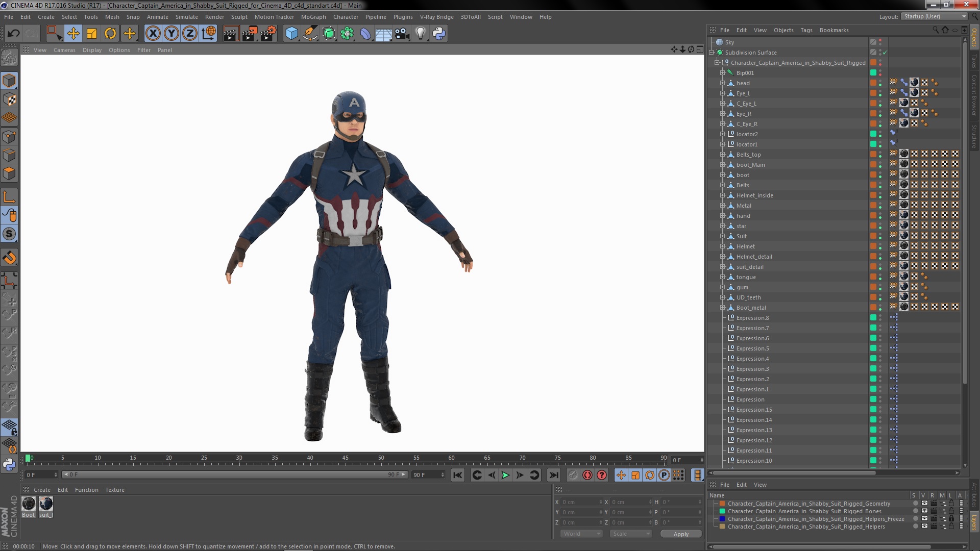Open the Simulate menu
The image size is (980, 551).
(187, 17)
